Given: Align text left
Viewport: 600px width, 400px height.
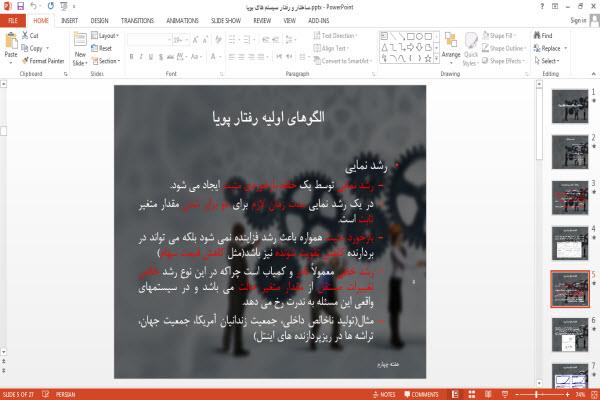Looking at the screenshot, I should coord(232,57).
